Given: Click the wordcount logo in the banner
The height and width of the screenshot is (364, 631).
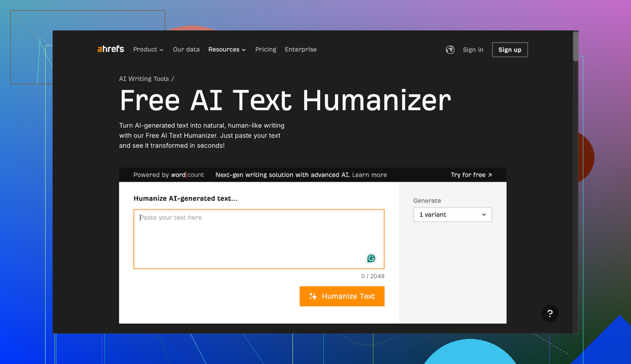Looking at the screenshot, I should (187, 175).
